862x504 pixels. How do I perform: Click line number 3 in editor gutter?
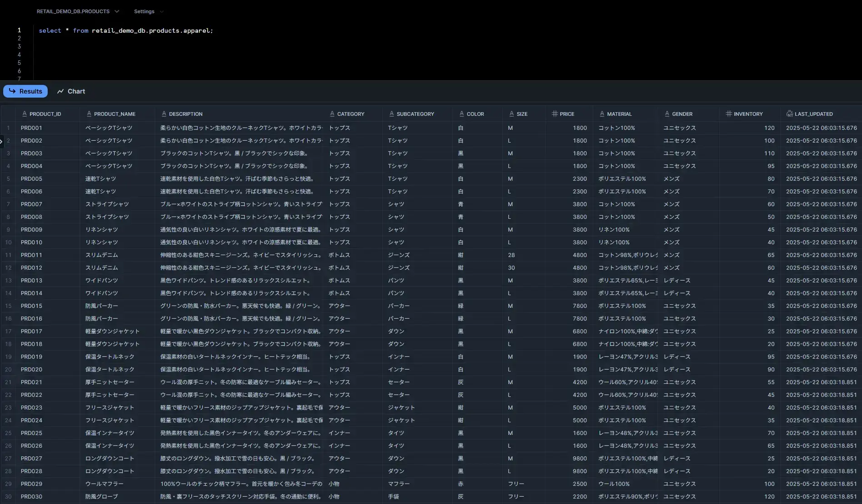tap(19, 46)
